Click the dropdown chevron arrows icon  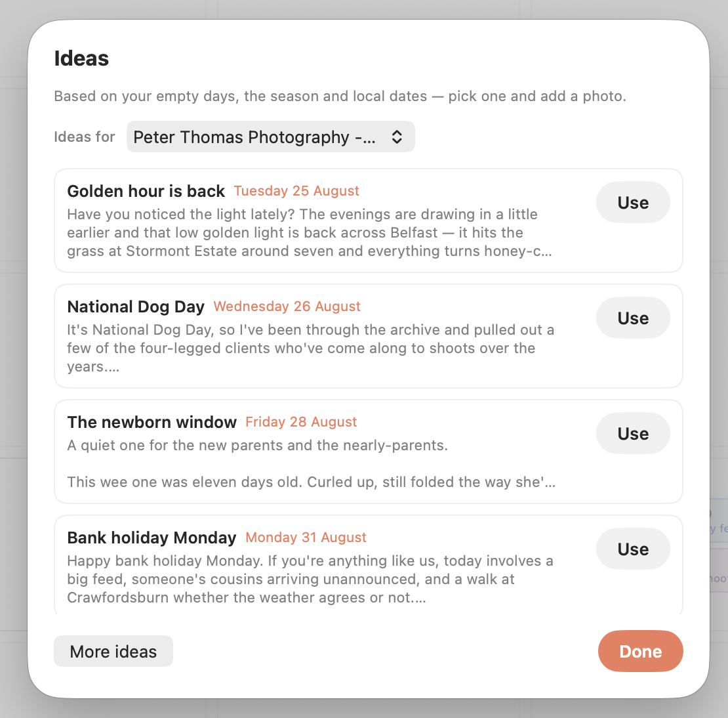click(x=397, y=137)
